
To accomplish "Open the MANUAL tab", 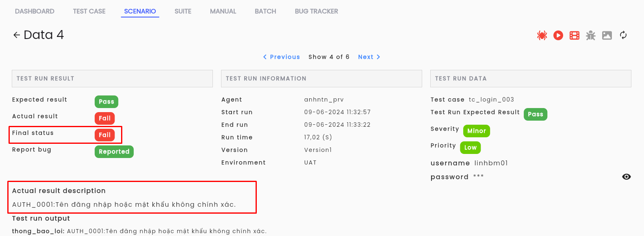I will pyautogui.click(x=223, y=11).
